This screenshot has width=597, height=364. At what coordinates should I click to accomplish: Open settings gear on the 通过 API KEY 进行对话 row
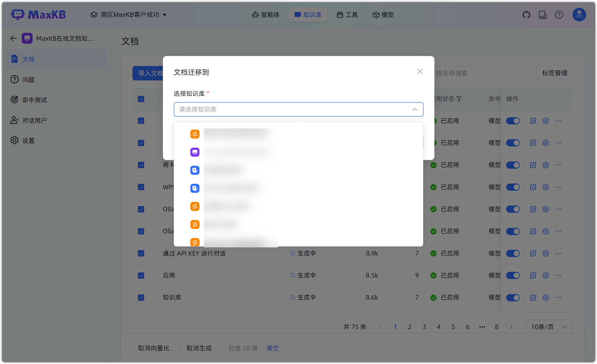tap(545, 253)
